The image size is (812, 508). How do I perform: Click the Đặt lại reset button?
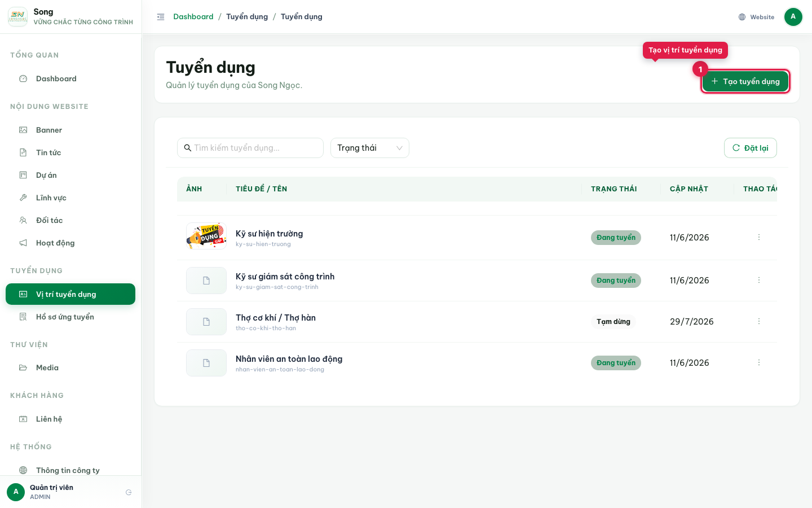point(751,148)
